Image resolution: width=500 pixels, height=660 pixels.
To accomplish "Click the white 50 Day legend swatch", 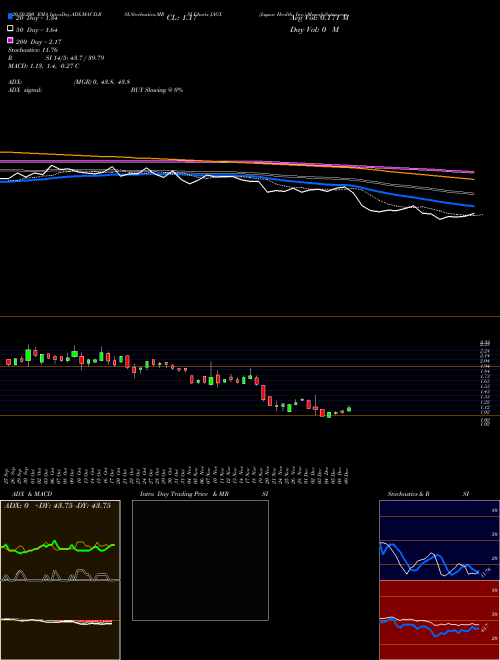I will tap(10, 28).
